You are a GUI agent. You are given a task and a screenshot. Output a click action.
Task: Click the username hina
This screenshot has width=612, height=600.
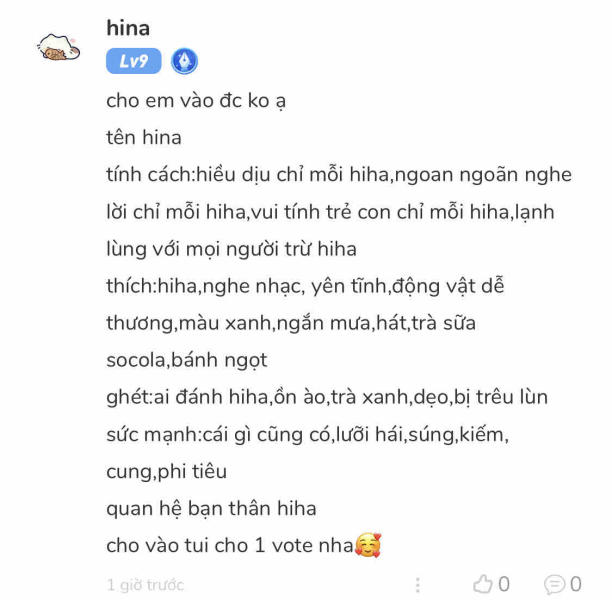(x=128, y=28)
